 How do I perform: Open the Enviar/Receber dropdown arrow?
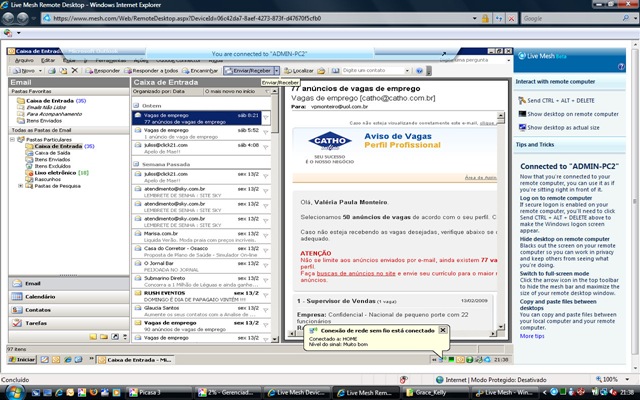click(x=275, y=71)
